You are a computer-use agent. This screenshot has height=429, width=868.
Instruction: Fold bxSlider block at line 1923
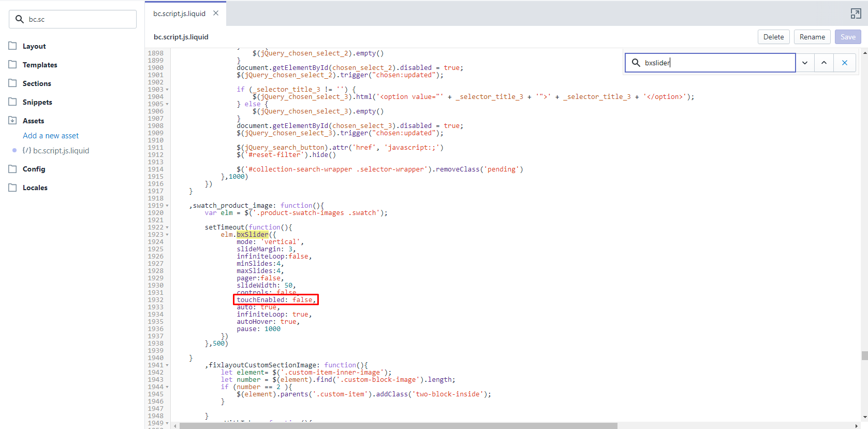[x=167, y=235]
